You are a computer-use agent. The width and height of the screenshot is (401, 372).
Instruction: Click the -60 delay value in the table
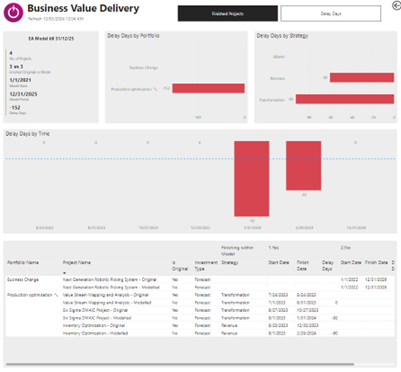pos(335,333)
